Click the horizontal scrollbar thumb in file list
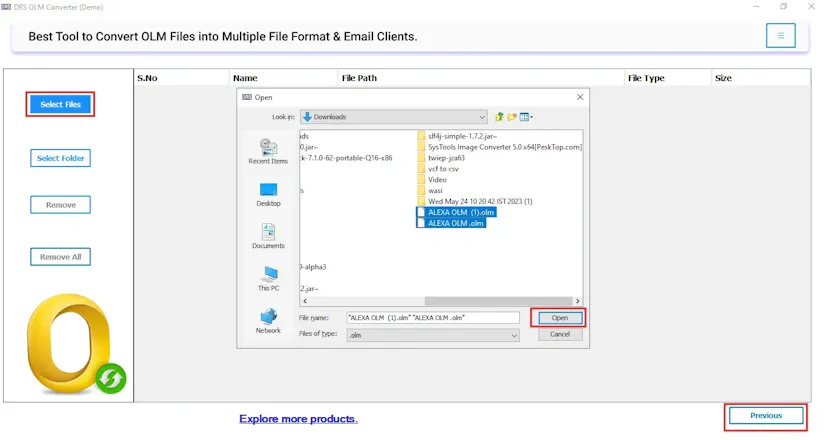Image resolution: width=826 pixels, height=440 pixels. pos(498,301)
